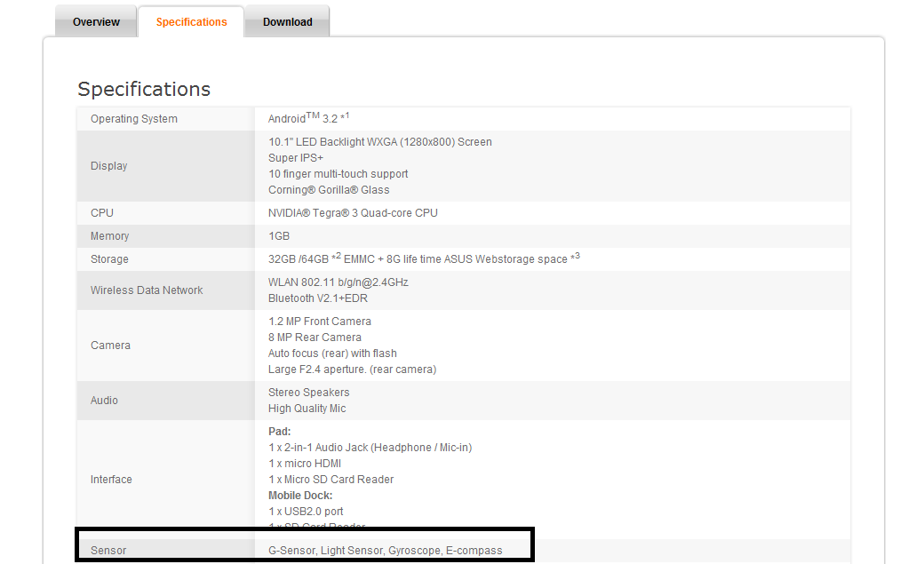The image size is (924, 564).
Task: Click the NVIDIA Tegra 3 Quad-core CPU value
Action: pos(353,213)
